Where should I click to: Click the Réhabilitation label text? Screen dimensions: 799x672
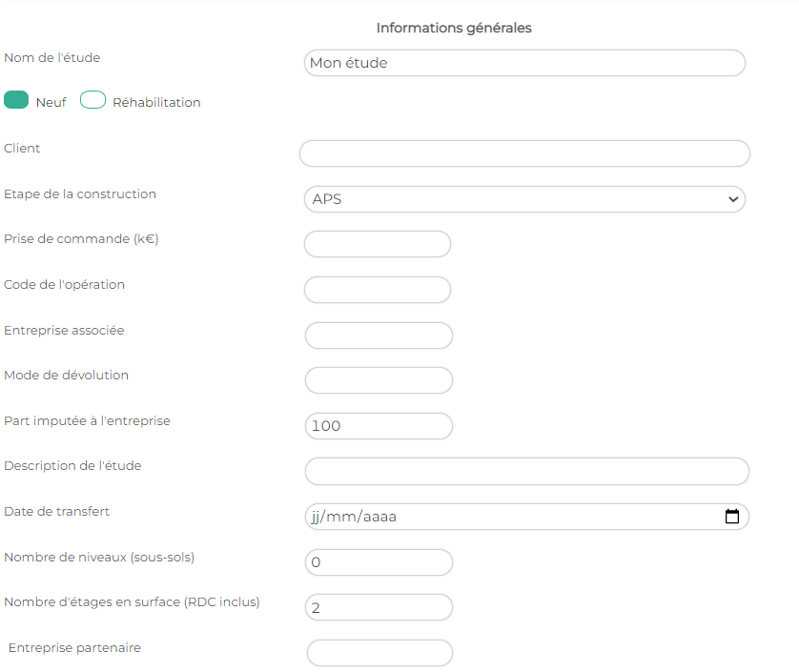156,102
